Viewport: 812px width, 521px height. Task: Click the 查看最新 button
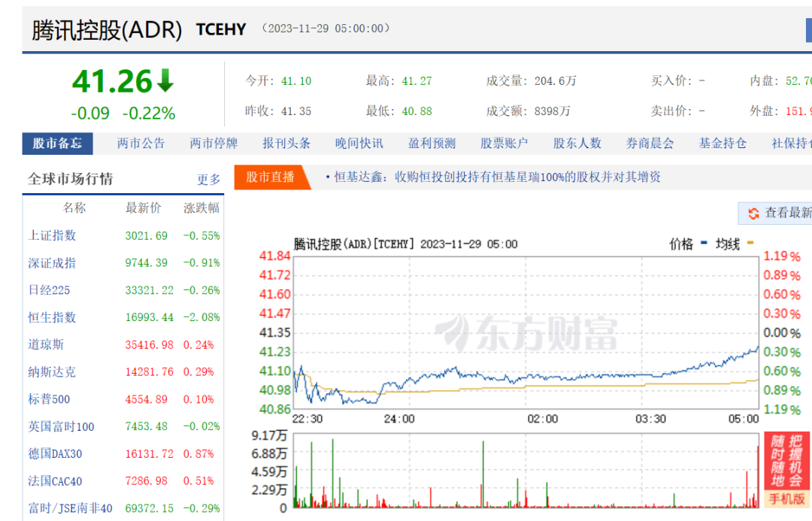point(776,213)
